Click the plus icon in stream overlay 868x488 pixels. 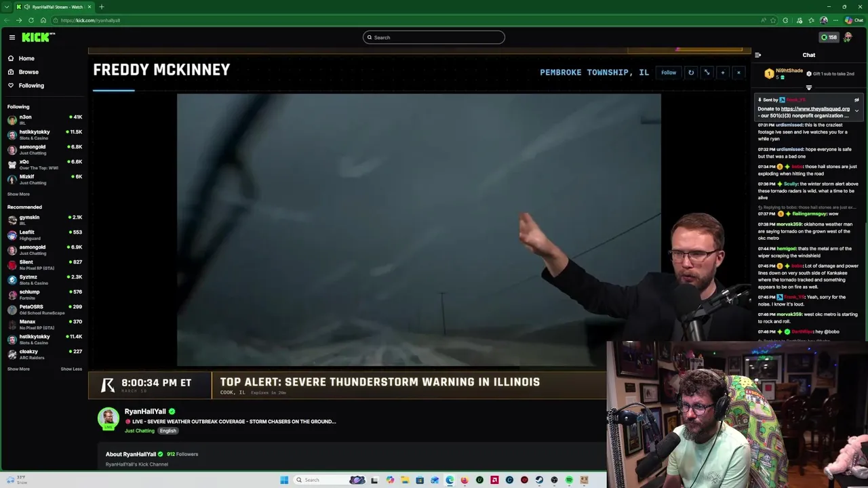pyautogui.click(x=722, y=73)
